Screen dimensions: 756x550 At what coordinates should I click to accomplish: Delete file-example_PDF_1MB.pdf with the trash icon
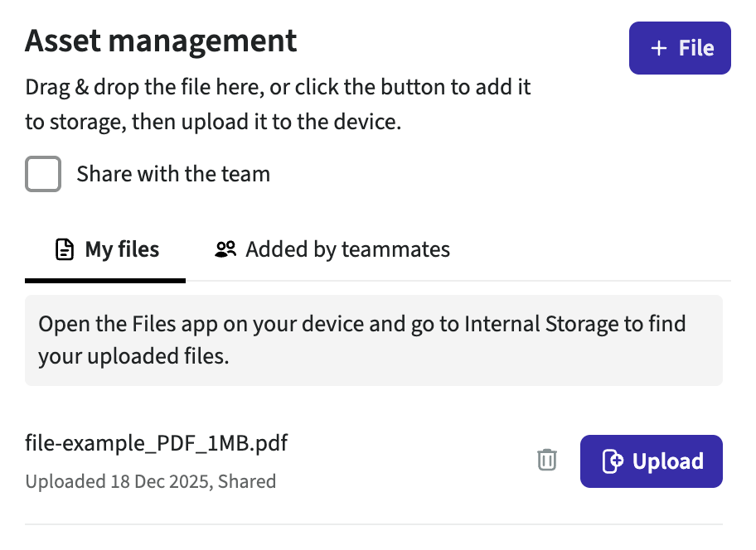tap(546, 461)
